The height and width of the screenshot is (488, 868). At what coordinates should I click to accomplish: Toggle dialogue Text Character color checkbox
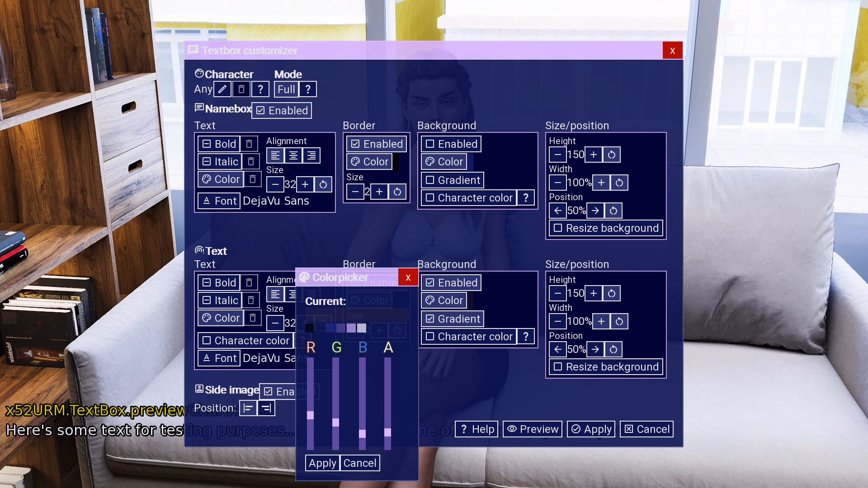point(245,341)
